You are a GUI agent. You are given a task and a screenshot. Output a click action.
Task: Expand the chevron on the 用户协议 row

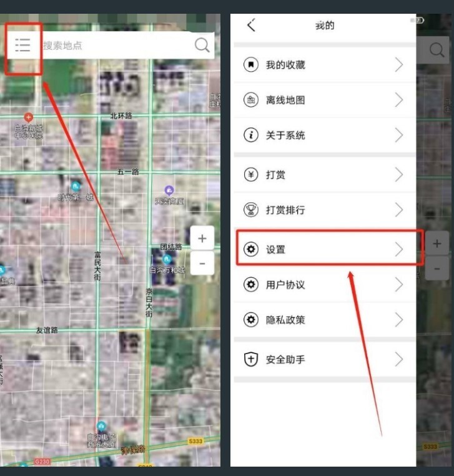399,284
